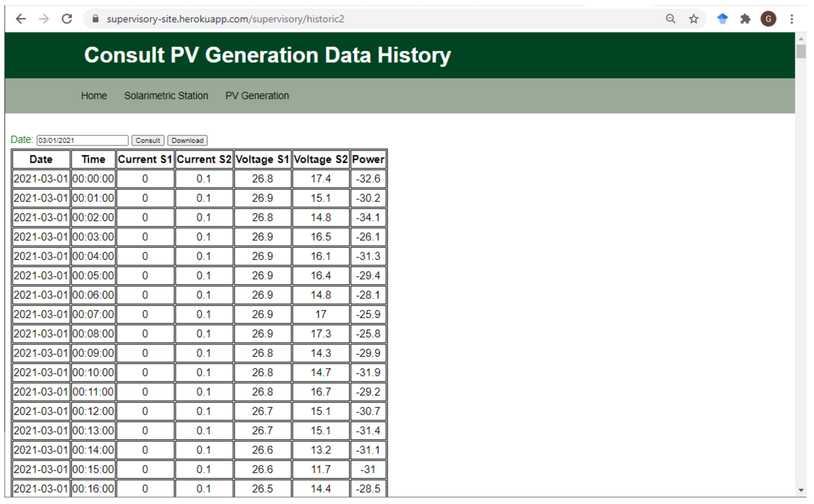The image size is (814, 504).
Task: Open PV Generation nav link
Action: click(257, 96)
